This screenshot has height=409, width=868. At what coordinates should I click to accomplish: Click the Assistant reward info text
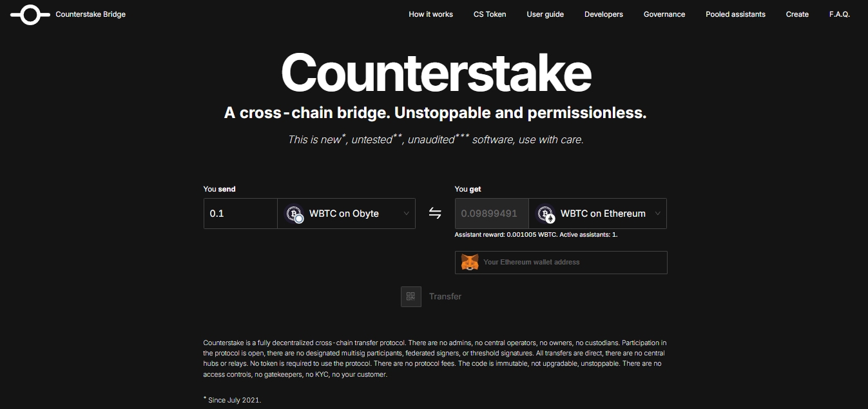tap(536, 235)
